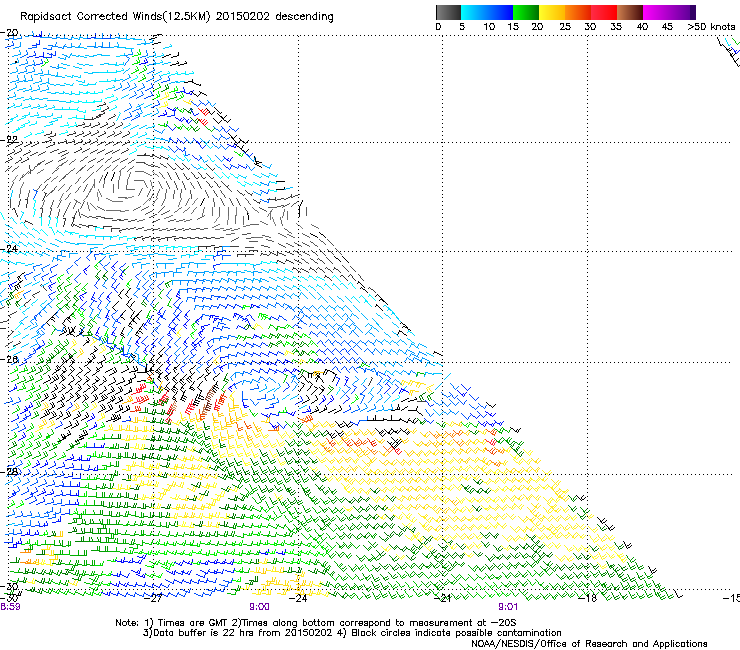Click the brown 35-40 knots legend swatch
Viewport: 740px width, 650px height.
[x=629, y=12]
